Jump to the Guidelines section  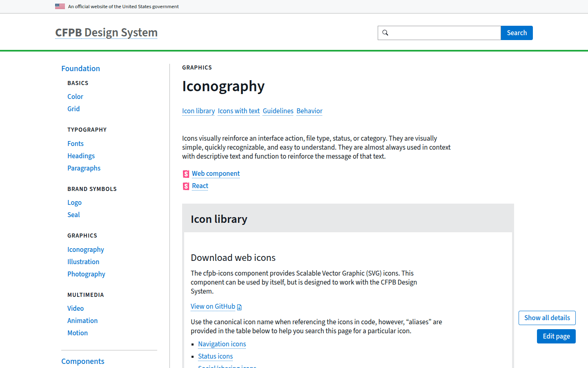(278, 111)
